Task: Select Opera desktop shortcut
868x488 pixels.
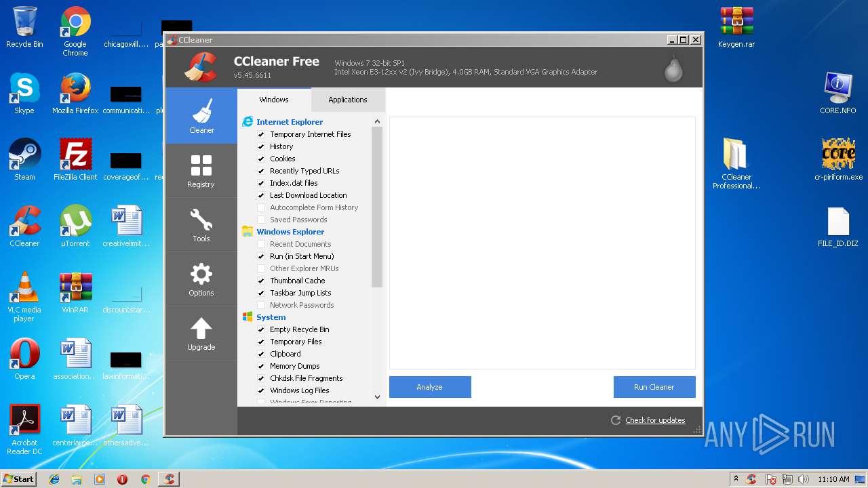Action: click(24, 359)
